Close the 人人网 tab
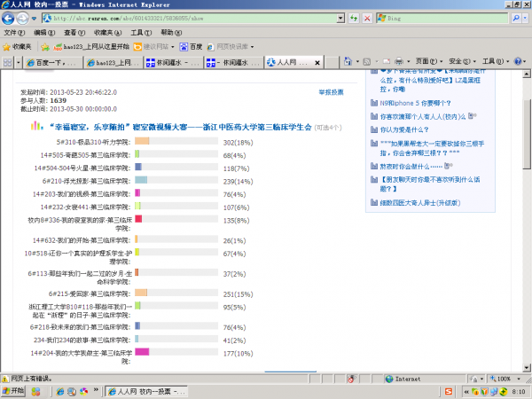Screen dimensions: 532x399 (317, 63)
